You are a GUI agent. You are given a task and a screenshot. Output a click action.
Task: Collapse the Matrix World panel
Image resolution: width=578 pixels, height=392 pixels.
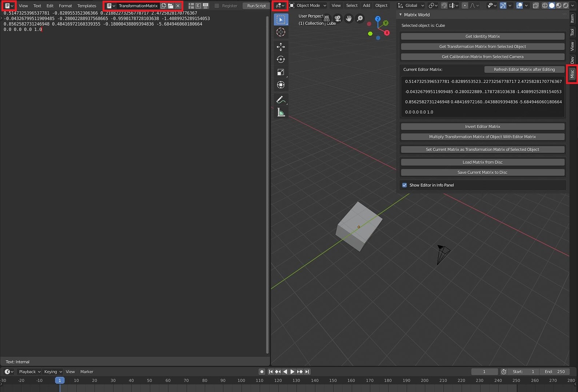401,15
